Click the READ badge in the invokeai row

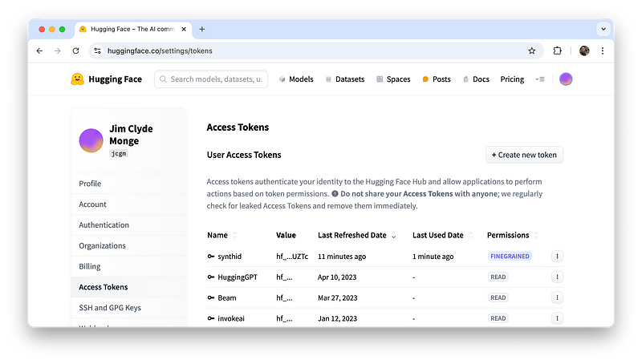(498, 318)
